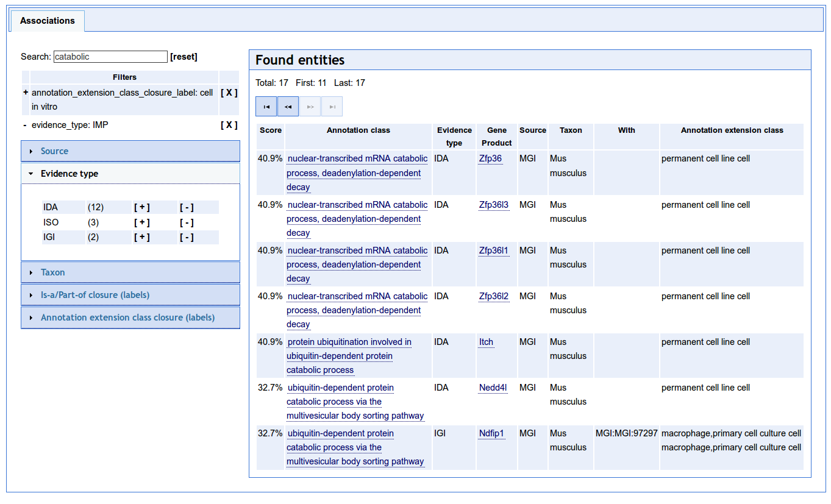This screenshot has height=504, width=831.
Task: Go to previous page of results
Action: point(288,107)
